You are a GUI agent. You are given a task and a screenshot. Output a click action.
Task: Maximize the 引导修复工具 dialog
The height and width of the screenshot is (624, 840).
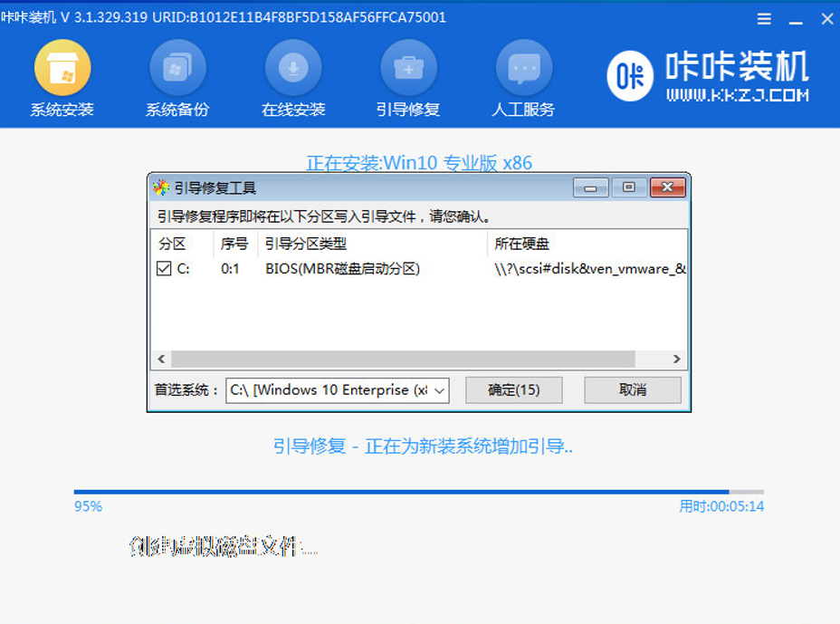[x=628, y=187]
